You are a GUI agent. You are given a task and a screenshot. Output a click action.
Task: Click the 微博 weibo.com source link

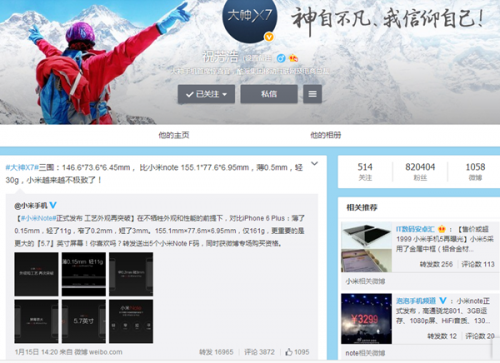(x=98, y=352)
